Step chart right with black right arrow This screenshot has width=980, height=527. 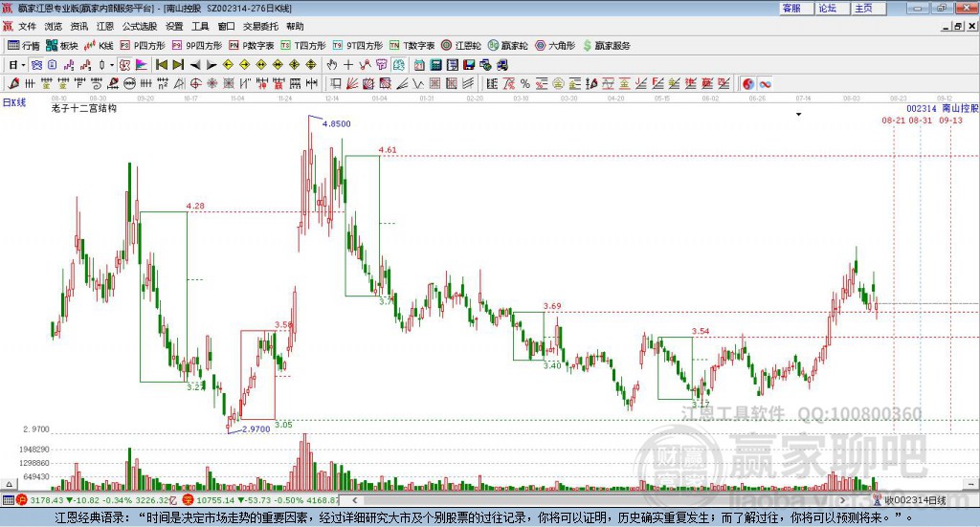click(212, 65)
